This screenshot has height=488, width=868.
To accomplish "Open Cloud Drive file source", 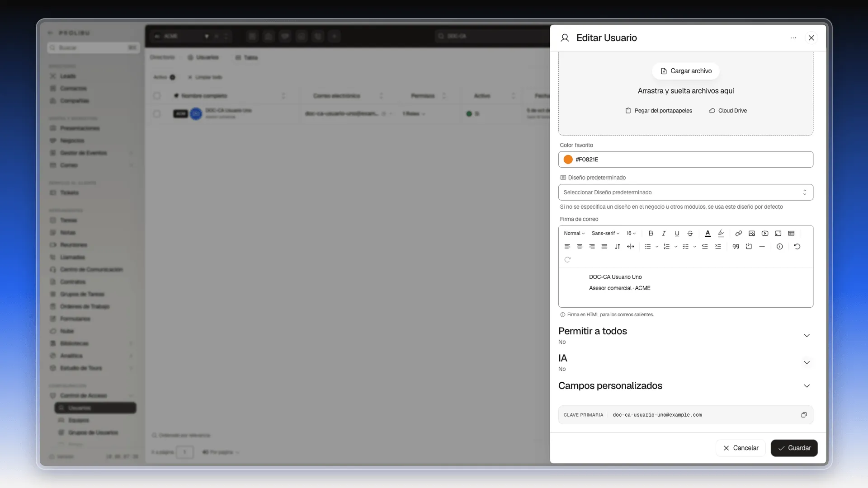I will (x=728, y=111).
